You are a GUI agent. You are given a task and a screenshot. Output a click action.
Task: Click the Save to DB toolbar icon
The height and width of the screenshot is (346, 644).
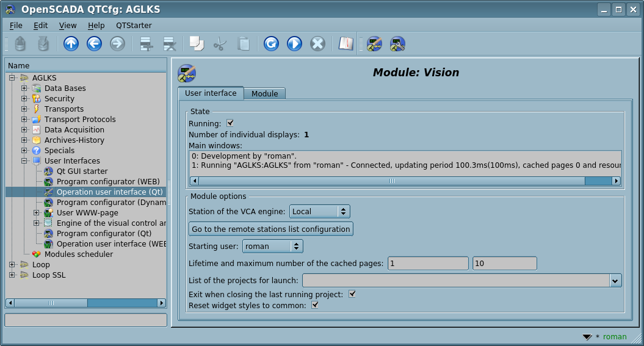(43, 43)
